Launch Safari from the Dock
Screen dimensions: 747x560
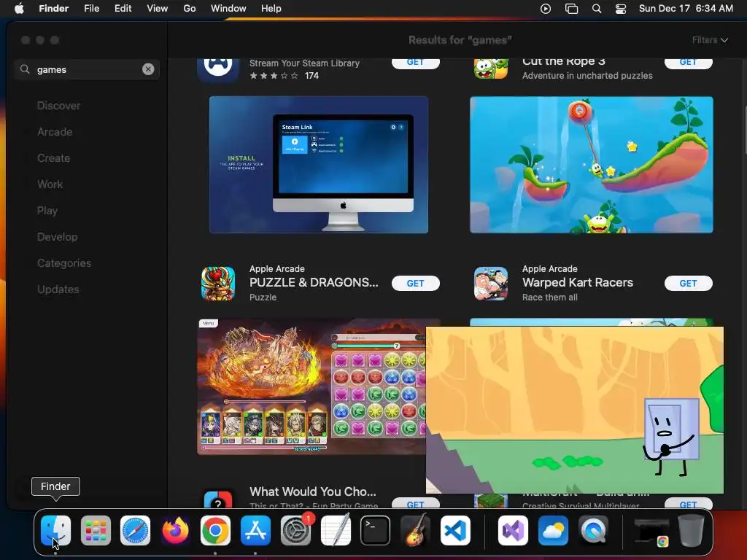tap(135, 530)
